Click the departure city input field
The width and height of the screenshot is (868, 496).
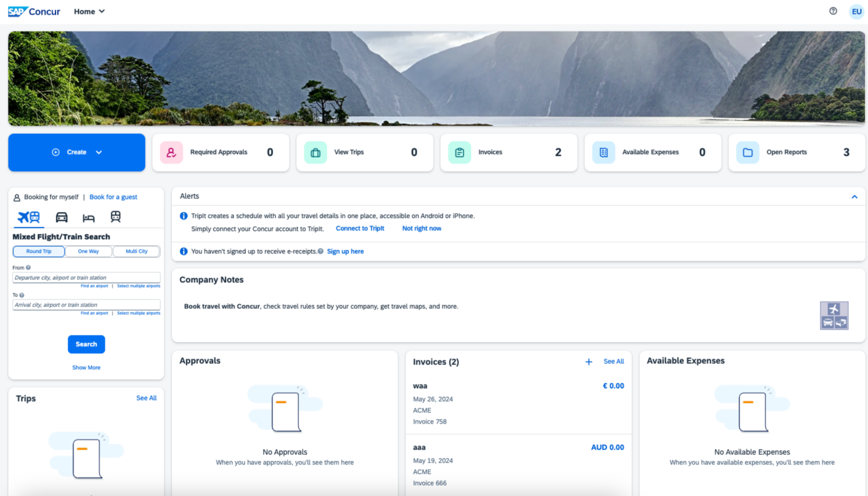[x=86, y=277]
